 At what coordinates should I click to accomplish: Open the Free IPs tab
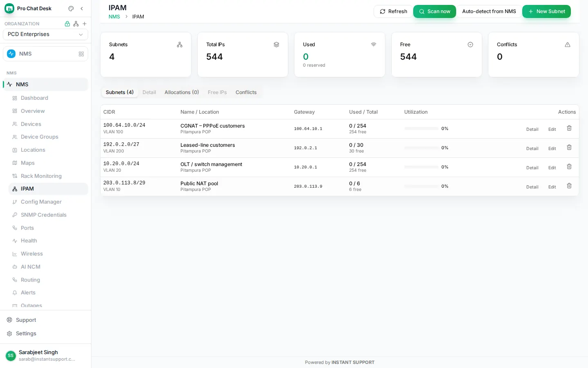[217, 92]
